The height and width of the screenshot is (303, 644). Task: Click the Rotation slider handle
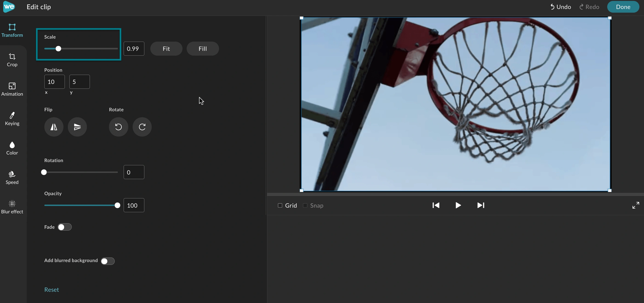44,172
